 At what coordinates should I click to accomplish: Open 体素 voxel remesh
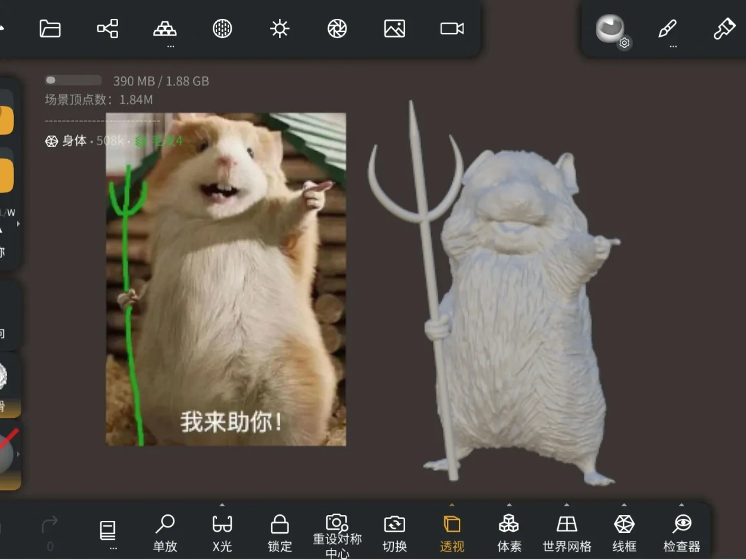point(509,533)
